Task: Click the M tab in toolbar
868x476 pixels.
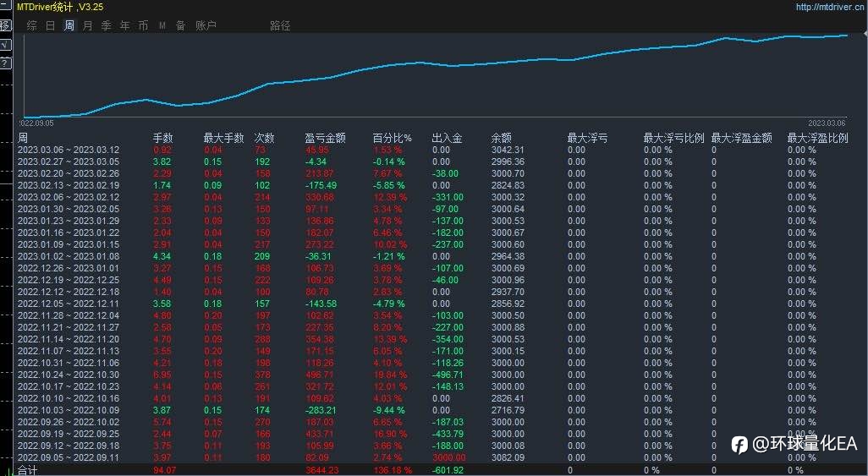Action: [x=162, y=25]
